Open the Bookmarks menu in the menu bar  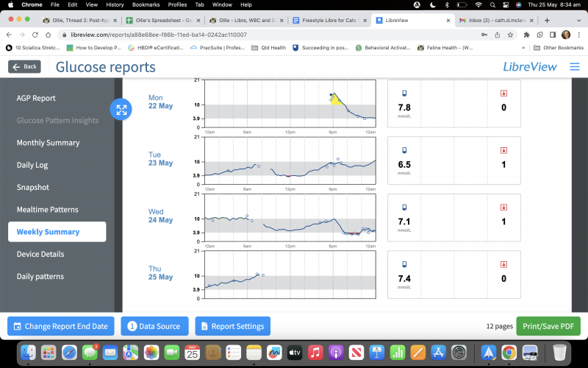(145, 4)
